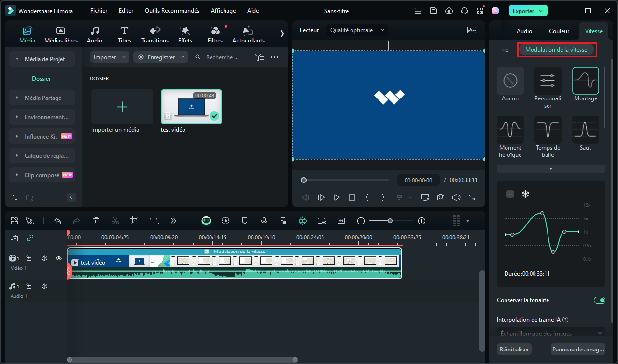Switch to the Couleur tab

(559, 31)
